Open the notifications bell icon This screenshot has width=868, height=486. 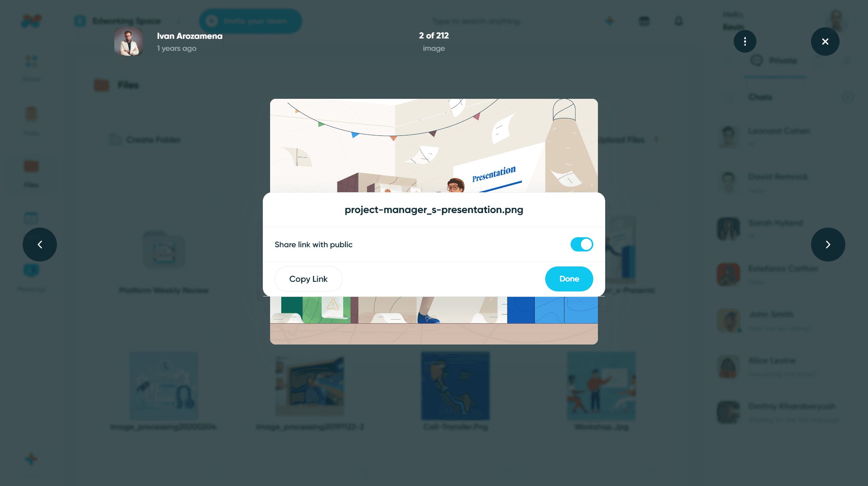tap(679, 21)
